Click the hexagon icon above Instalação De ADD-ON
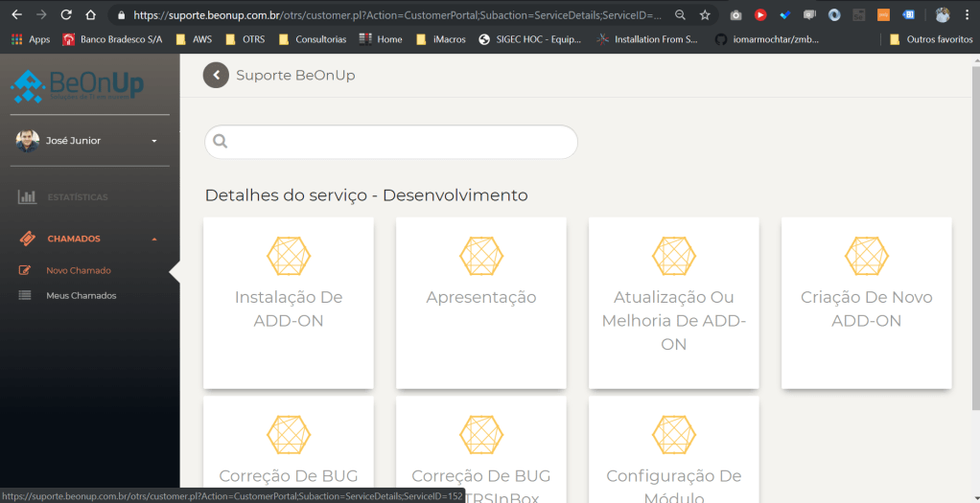 pyautogui.click(x=288, y=256)
